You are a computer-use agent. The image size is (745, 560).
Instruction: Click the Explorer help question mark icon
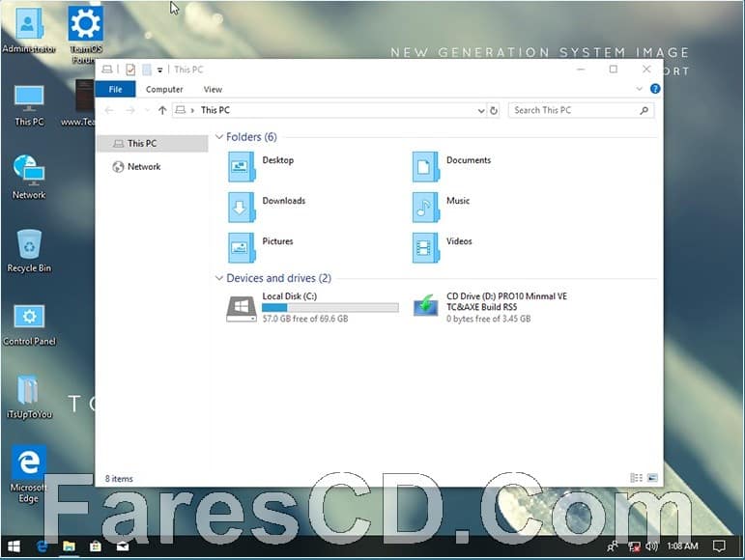tap(655, 89)
